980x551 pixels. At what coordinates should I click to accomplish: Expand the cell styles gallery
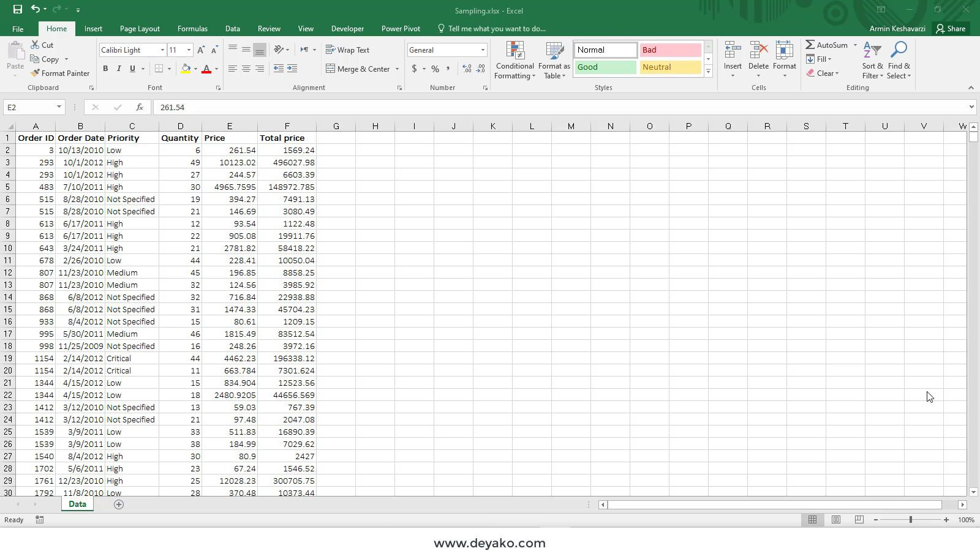(x=709, y=72)
